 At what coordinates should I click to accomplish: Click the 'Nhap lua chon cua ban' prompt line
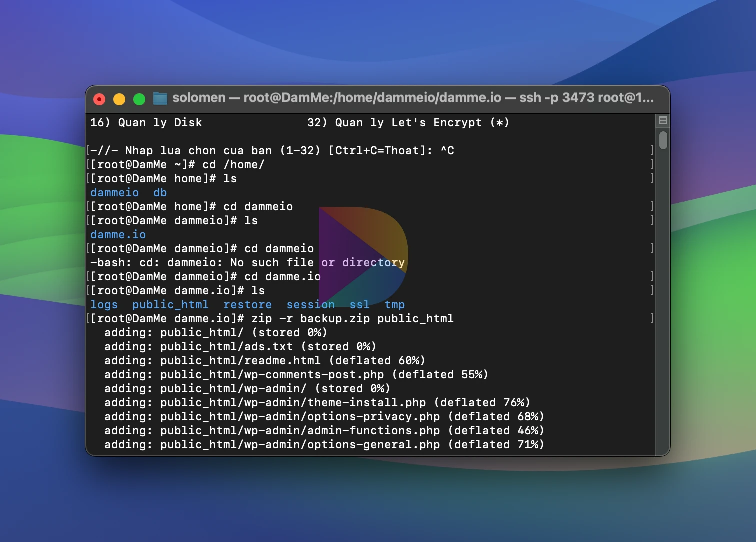272,151
